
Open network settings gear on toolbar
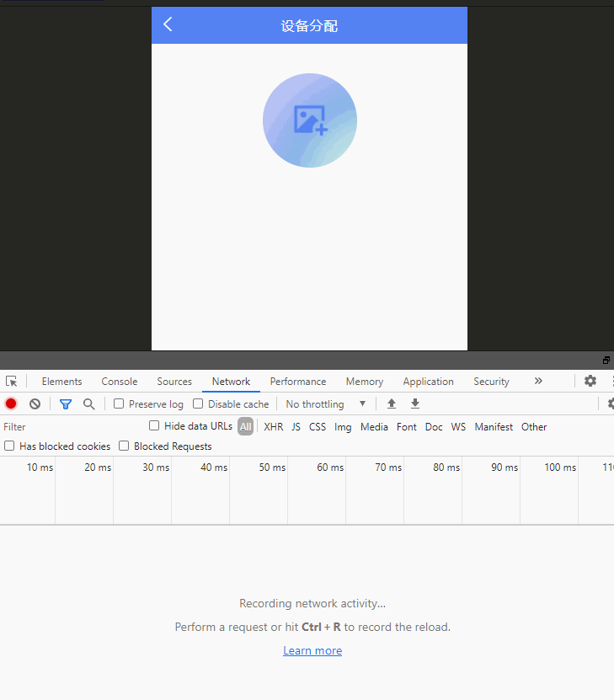point(611,404)
